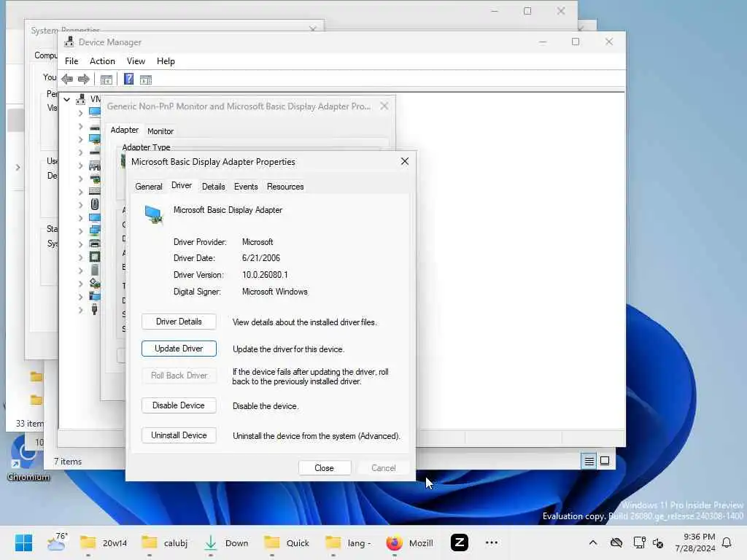This screenshot has height=560, width=747.
Task: Open the blue Help toolbar icon
Action: pos(128,79)
